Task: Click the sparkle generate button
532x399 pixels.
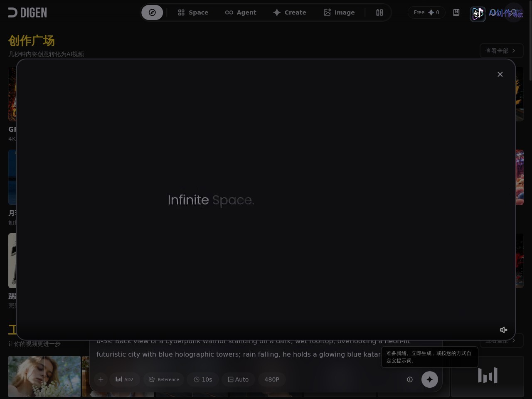Action: (430, 379)
